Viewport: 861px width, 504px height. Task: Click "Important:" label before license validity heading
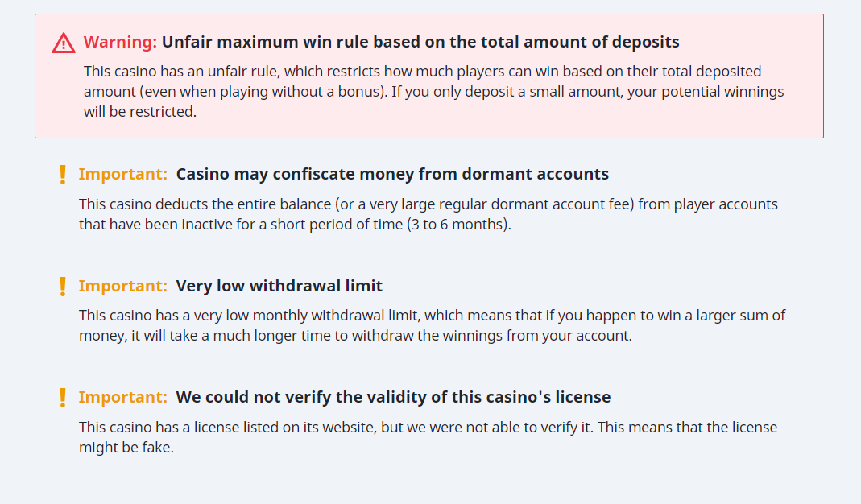(x=122, y=397)
